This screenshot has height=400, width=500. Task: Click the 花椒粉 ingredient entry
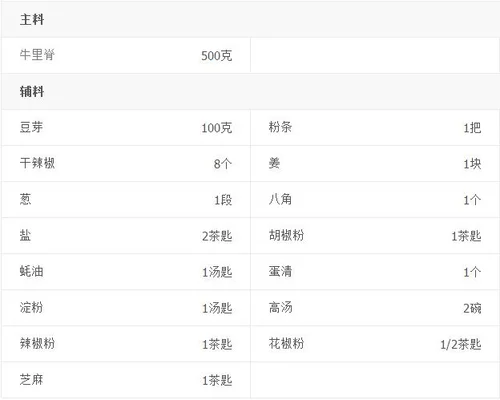(x=286, y=343)
